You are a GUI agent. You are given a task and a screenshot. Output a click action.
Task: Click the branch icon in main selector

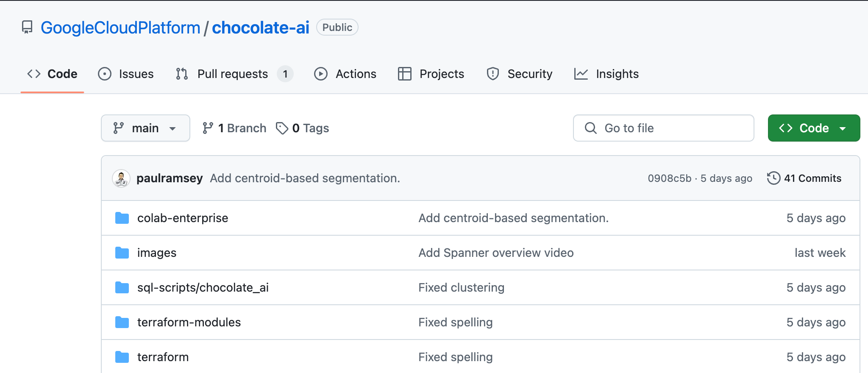point(119,128)
